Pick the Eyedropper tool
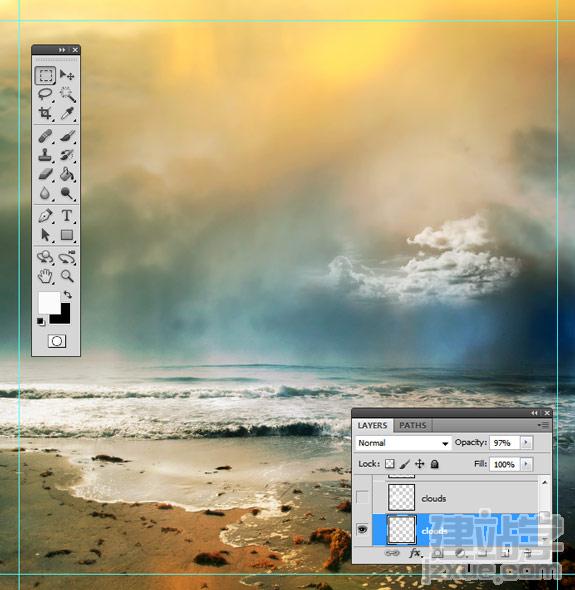The height and width of the screenshot is (590, 575). click(68, 113)
